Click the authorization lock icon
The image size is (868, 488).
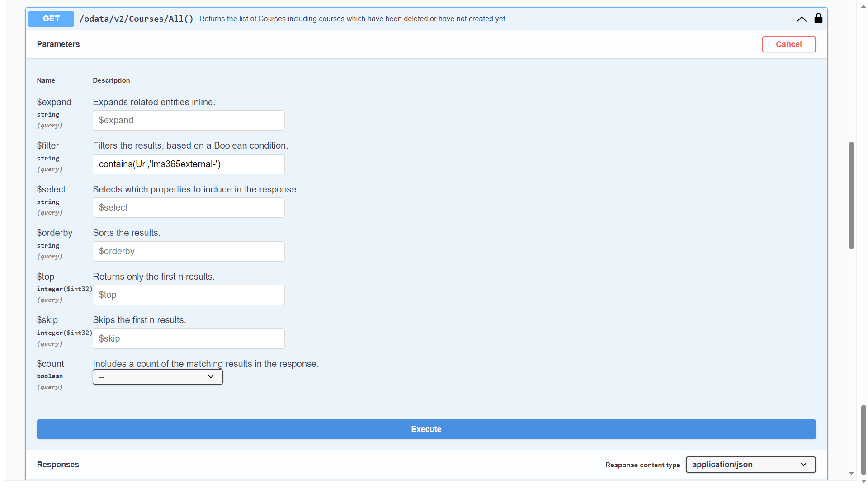pyautogui.click(x=818, y=19)
